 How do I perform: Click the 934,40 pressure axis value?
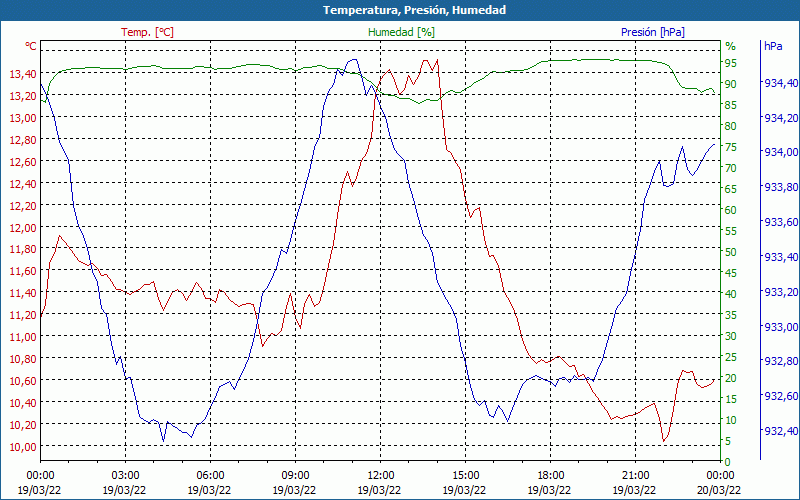pyautogui.click(x=780, y=83)
